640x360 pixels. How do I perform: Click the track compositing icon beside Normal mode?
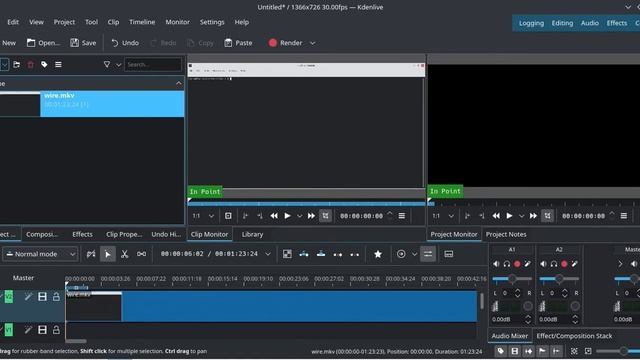[x=91, y=254]
